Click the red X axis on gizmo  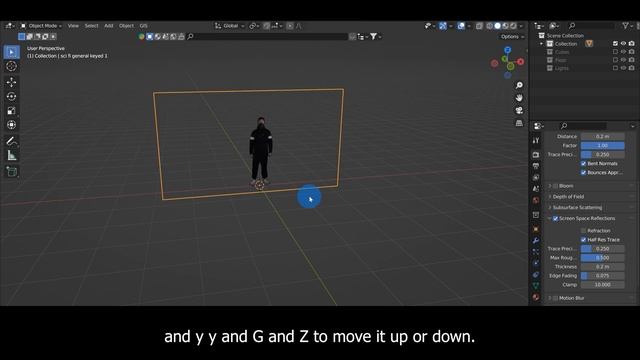click(520, 62)
